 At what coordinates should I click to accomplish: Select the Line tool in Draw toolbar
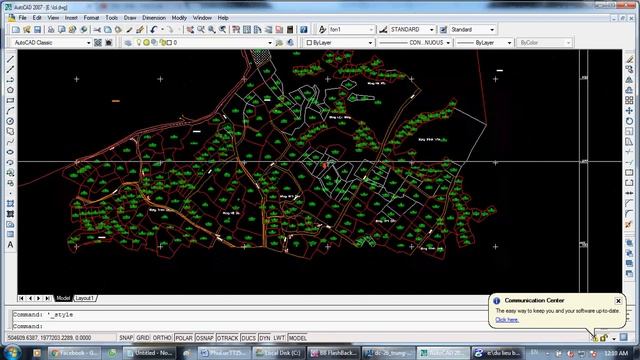click(11, 60)
